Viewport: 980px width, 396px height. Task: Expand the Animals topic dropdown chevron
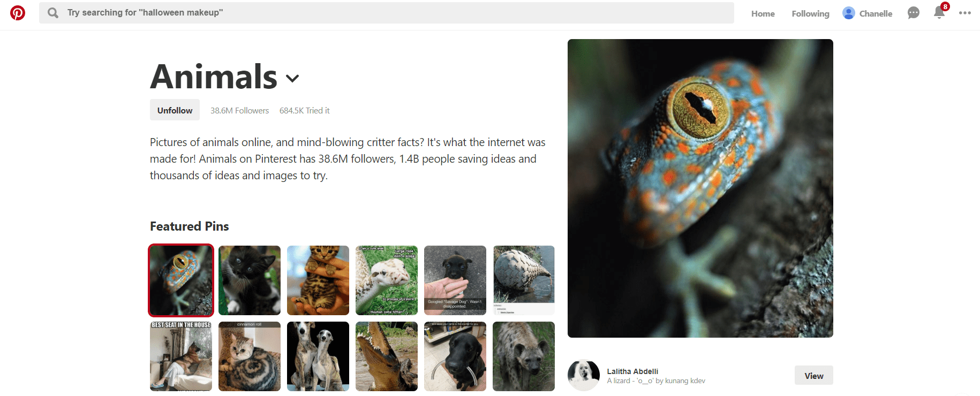tap(292, 79)
